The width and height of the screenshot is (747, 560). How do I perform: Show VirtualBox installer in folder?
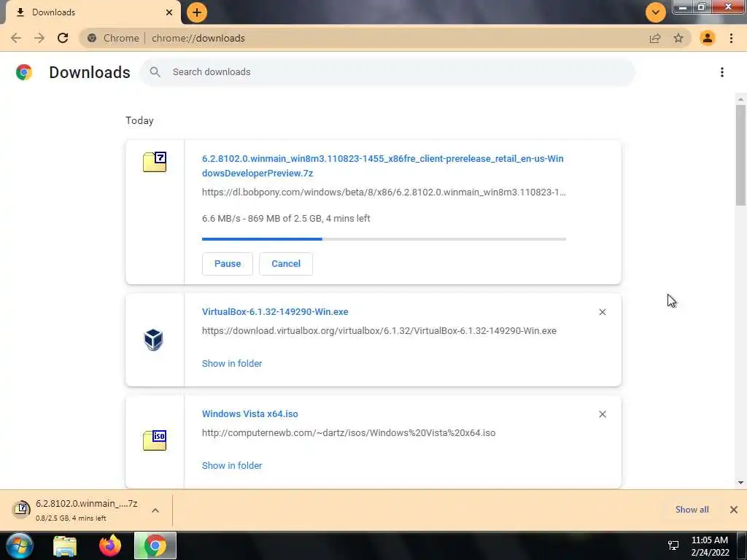(232, 363)
